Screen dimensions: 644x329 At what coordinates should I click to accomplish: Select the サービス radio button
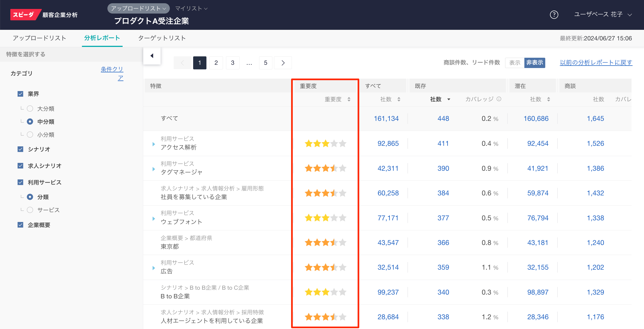tap(30, 210)
